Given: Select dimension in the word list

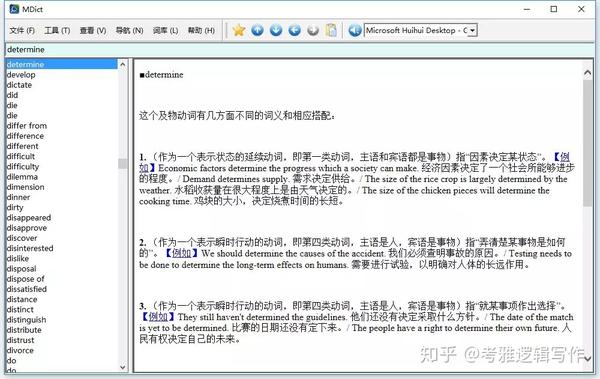Looking at the screenshot, I should tap(25, 187).
